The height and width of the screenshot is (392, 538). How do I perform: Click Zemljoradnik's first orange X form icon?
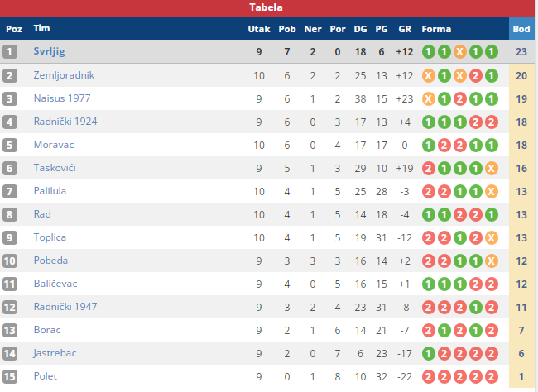pos(428,75)
